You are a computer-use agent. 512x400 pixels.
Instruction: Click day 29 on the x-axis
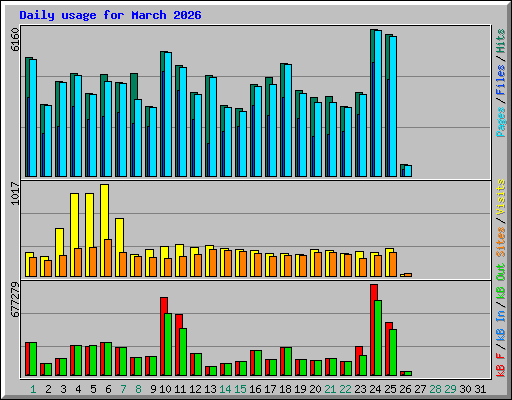[x=450, y=389]
